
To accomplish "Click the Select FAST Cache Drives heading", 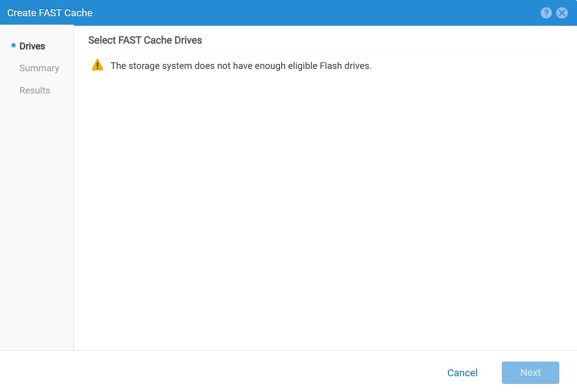I will click(145, 40).
